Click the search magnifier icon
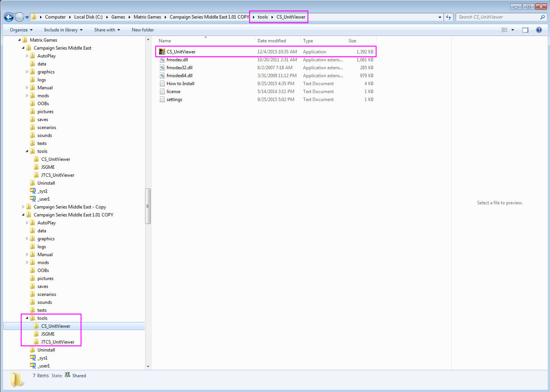The width and height of the screenshot is (550, 392). tap(542, 17)
